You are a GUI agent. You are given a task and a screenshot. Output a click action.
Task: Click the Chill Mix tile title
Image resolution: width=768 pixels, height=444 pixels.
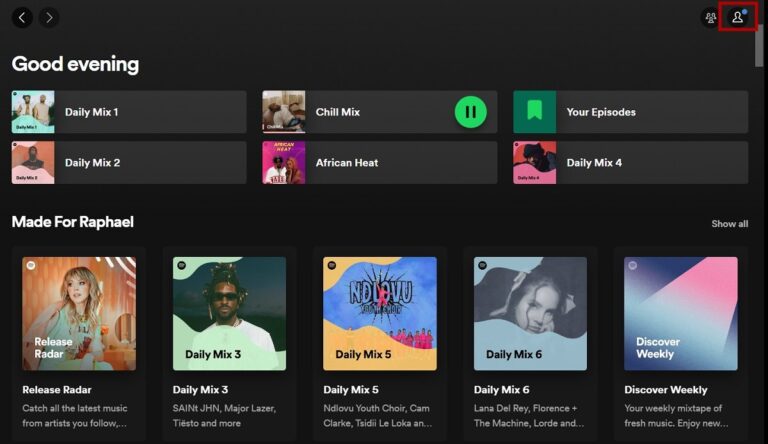[337, 112]
